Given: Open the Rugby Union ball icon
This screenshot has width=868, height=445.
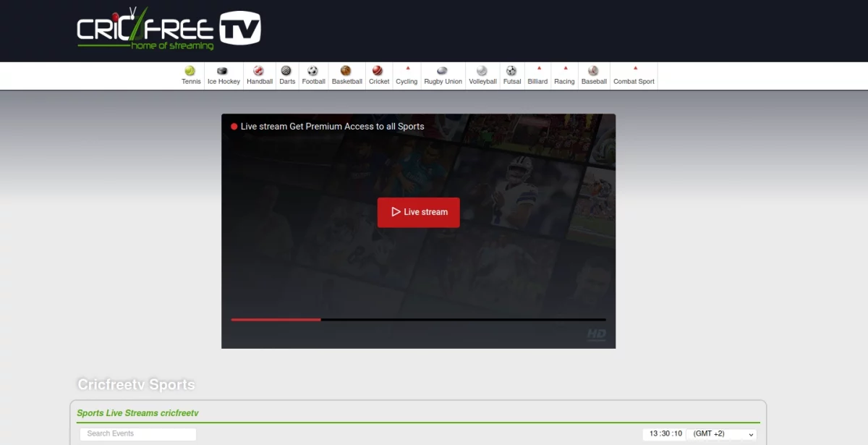Looking at the screenshot, I should pos(442,71).
